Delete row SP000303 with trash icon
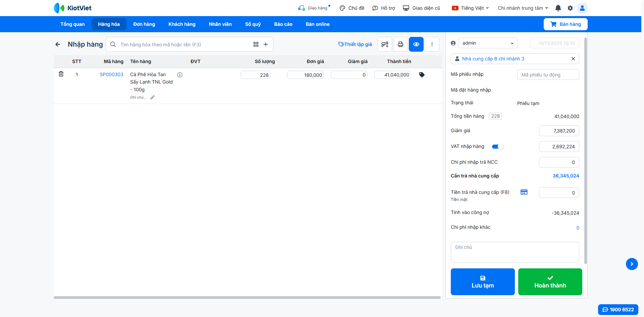644x317 pixels. [61, 74]
